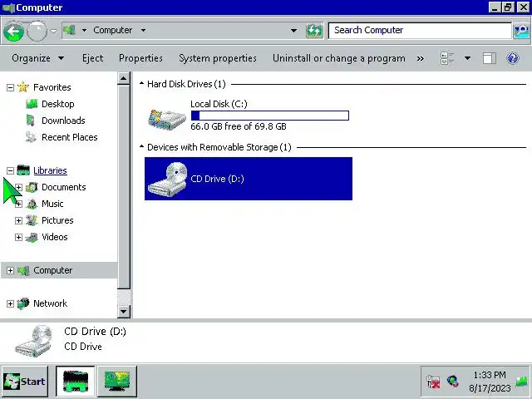Viewport: 532px width, 399px height.
Task: Open System properties
Action: click(x=218, y=58)
